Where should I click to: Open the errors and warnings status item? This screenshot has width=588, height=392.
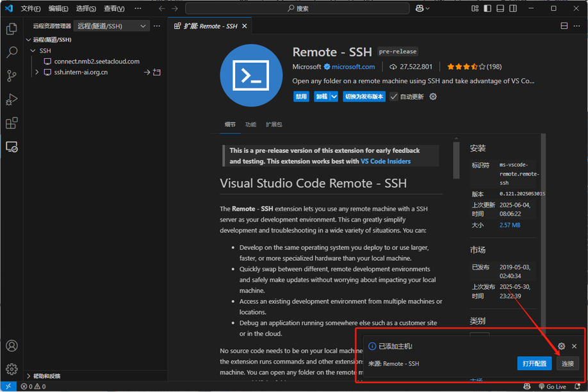[33, 386]
